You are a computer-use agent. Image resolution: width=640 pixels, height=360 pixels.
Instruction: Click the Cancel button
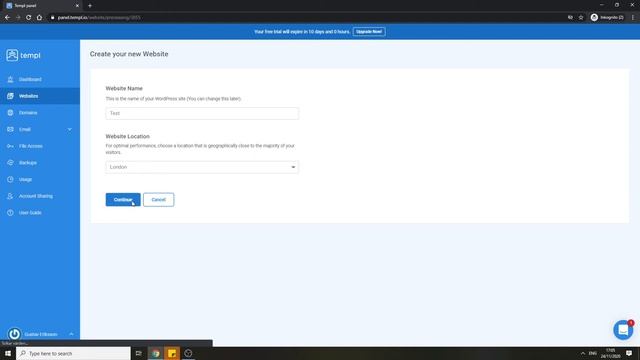(158, 200)
